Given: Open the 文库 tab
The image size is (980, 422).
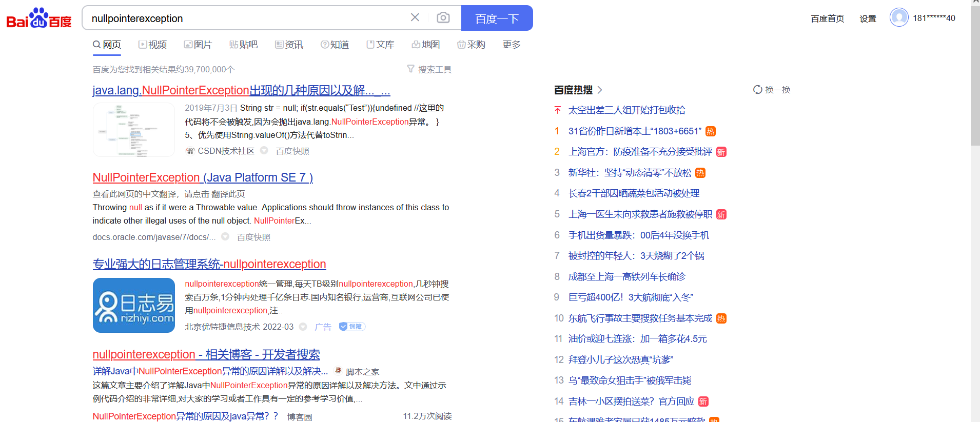Looking at the screenshot, I should click(x=381, y=45).
